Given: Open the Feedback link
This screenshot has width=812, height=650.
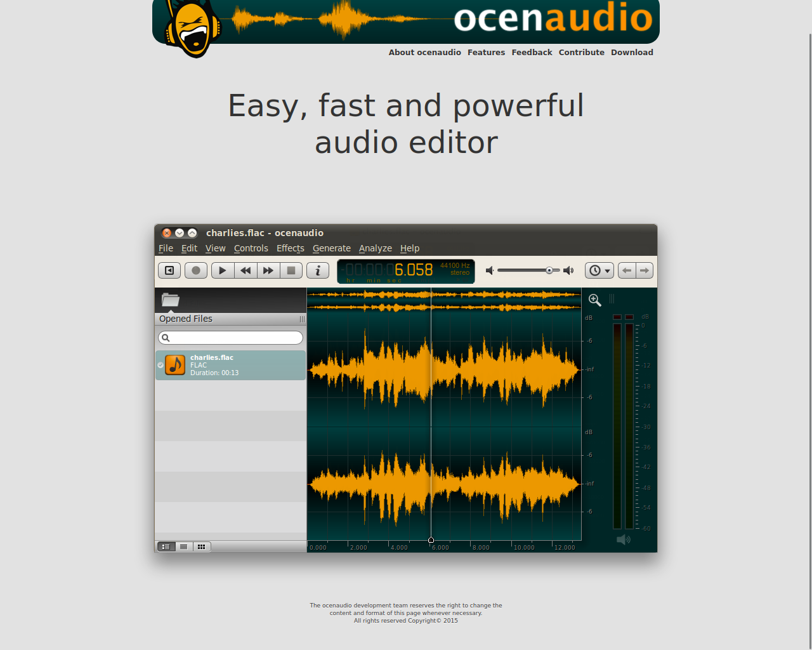Looking at the screenshot, I should tap(532, 53).
